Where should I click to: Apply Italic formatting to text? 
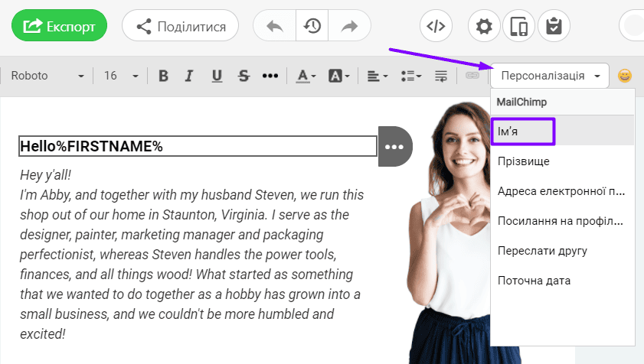(x=190, y=76)
